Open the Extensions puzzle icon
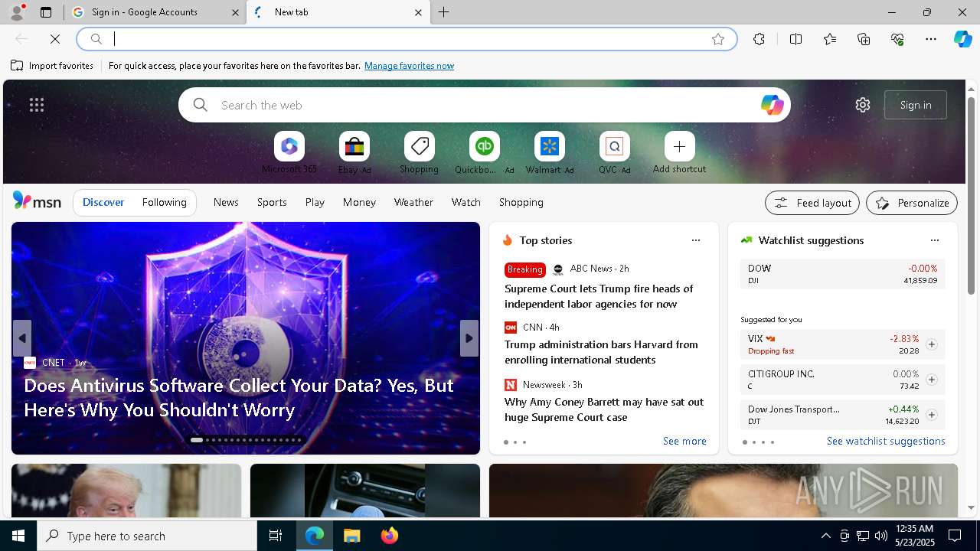 pos(759,39)
